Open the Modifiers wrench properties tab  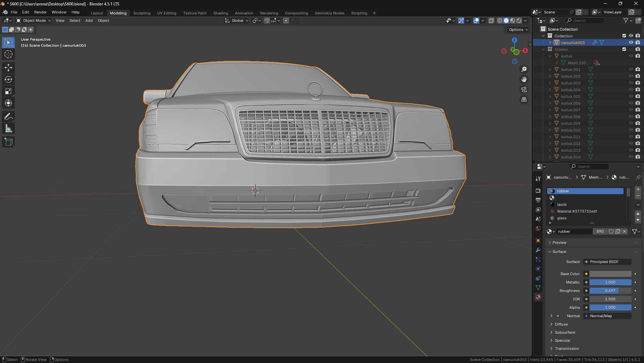coord(538,250)
